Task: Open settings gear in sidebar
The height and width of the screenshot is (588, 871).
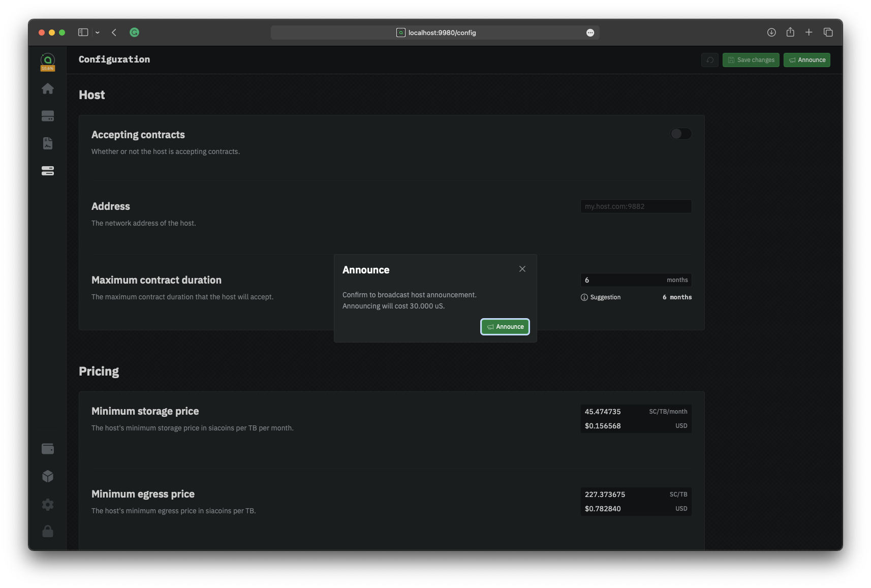Action: coord(48,504)
